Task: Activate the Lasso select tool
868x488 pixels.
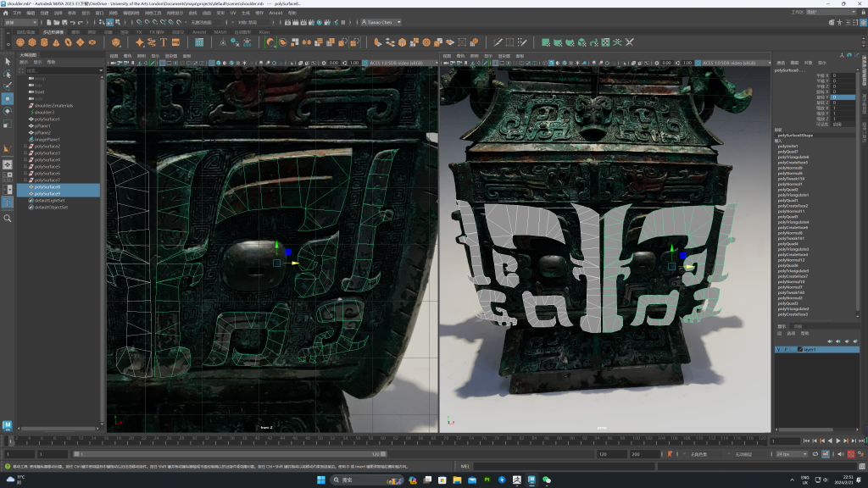Action: (x=7, y=75)
